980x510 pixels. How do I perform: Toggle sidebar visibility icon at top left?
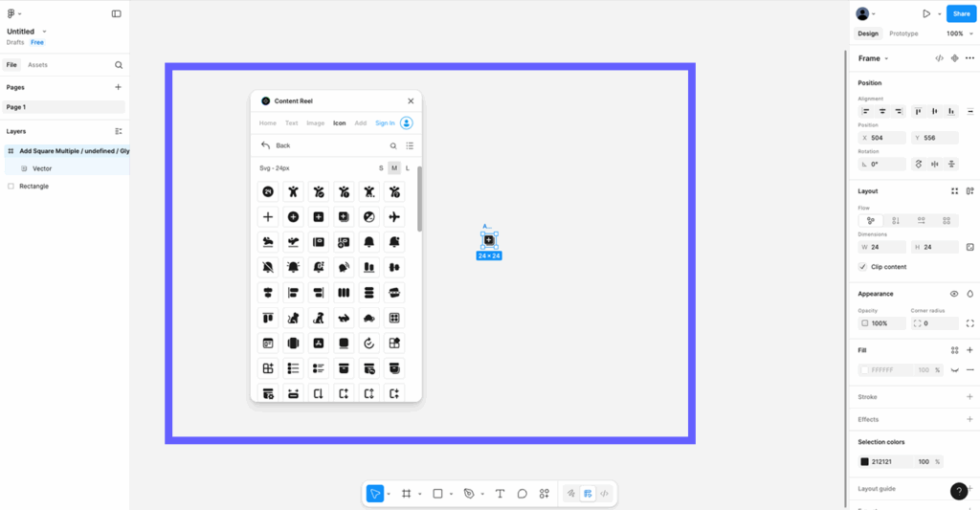pos(116,13)
